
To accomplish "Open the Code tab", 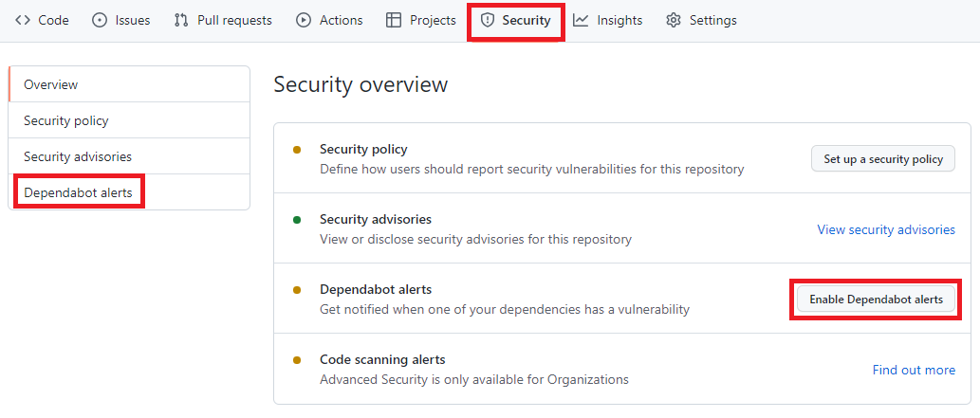I will pos(42,20).
